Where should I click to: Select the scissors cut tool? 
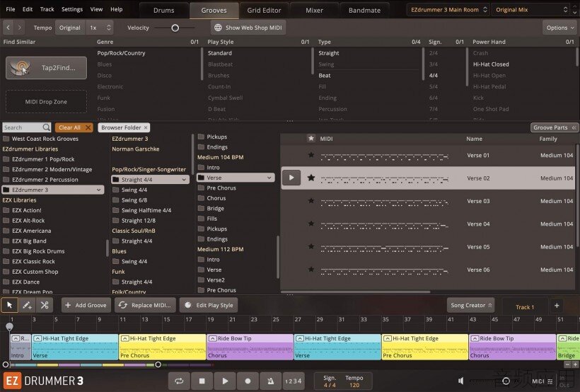click(45, 305)
